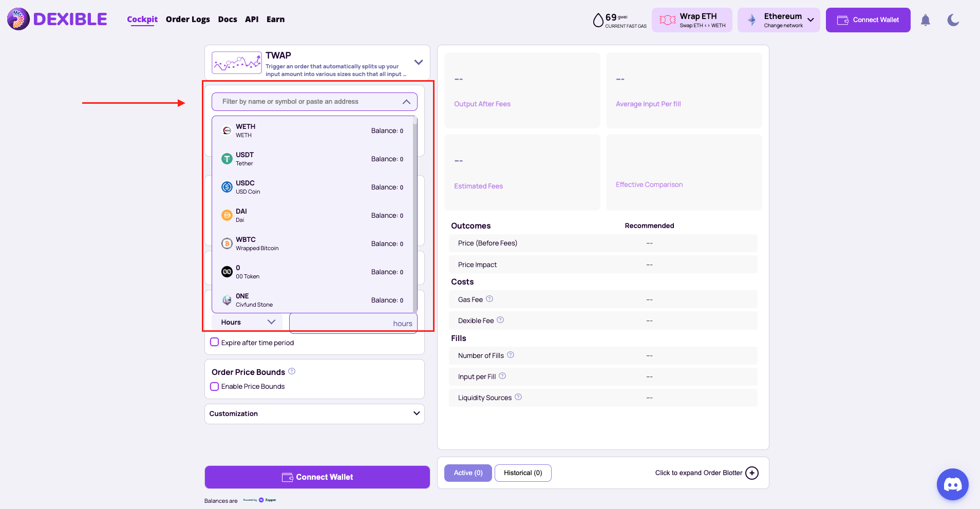
Task: Click the Civfund Stone icon
Action: point(227,300)
